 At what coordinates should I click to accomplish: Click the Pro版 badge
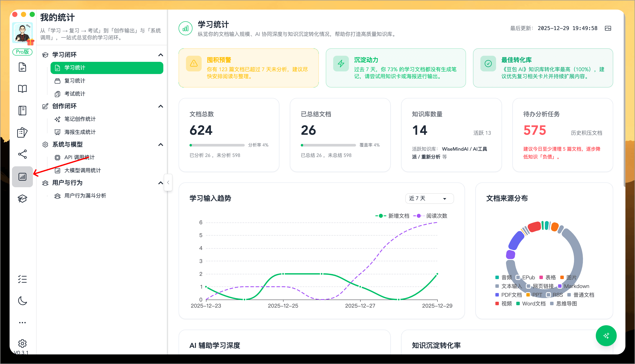click(x=22, y=52)
